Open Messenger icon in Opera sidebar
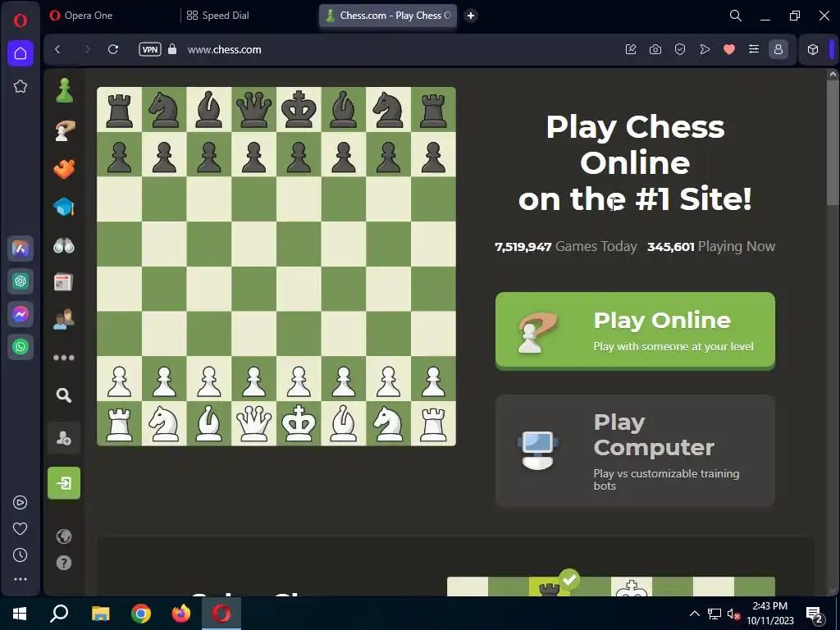Viewport: 840px width, 630px height. pos(21,314)
